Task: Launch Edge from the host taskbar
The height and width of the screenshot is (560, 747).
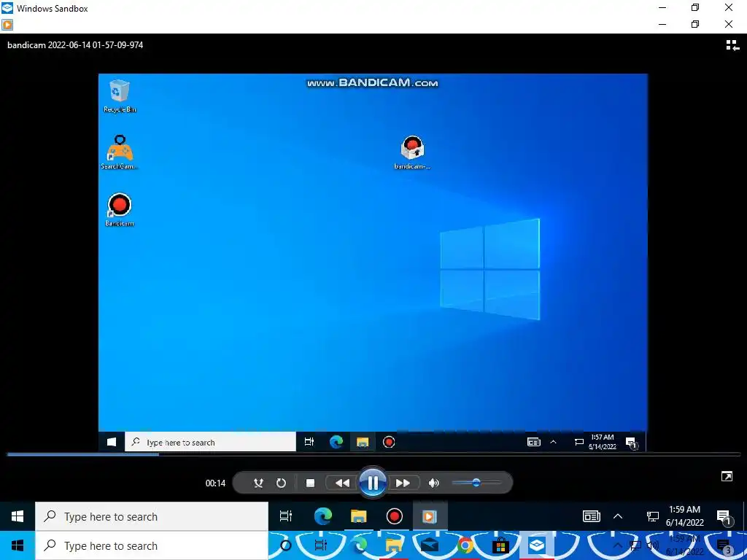Action: pos(359,545)
